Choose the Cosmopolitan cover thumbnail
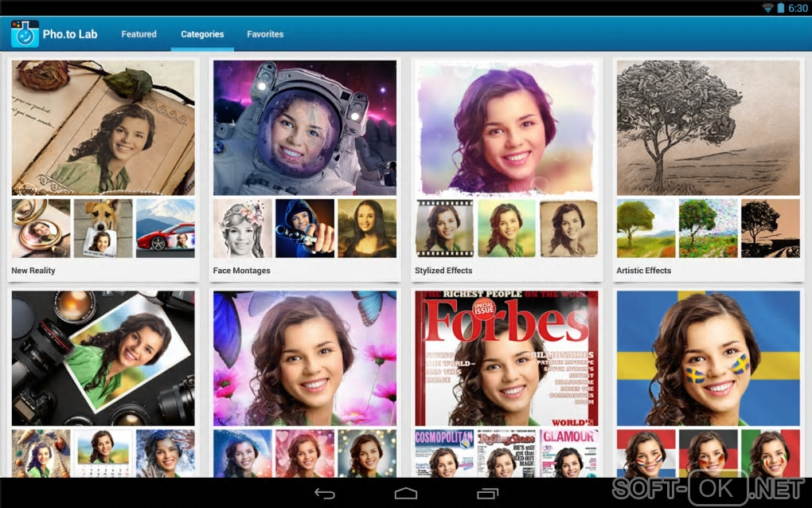Image resolution: width=812 pixels, height=508 pixels. click(x=444, y=453)
